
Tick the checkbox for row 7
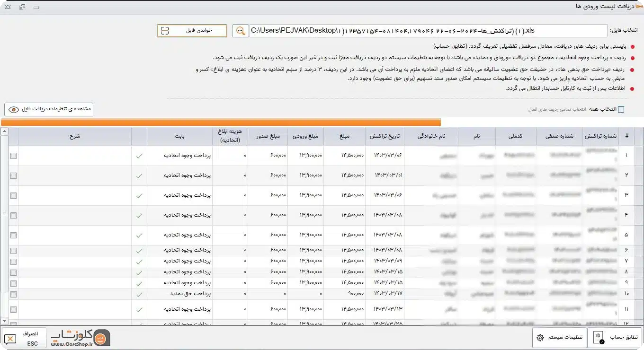tap(13, 262)
